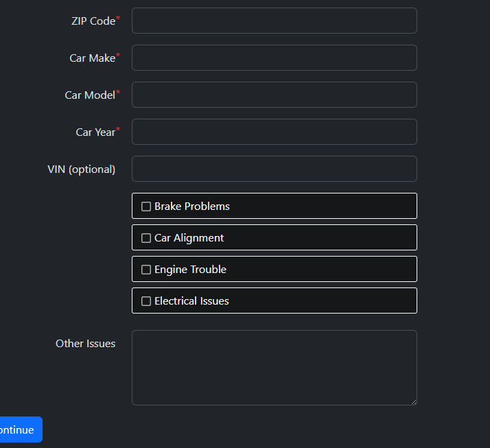
Task: Toggle the Electrical Issues checkbox
Action: tap(146, 301)
